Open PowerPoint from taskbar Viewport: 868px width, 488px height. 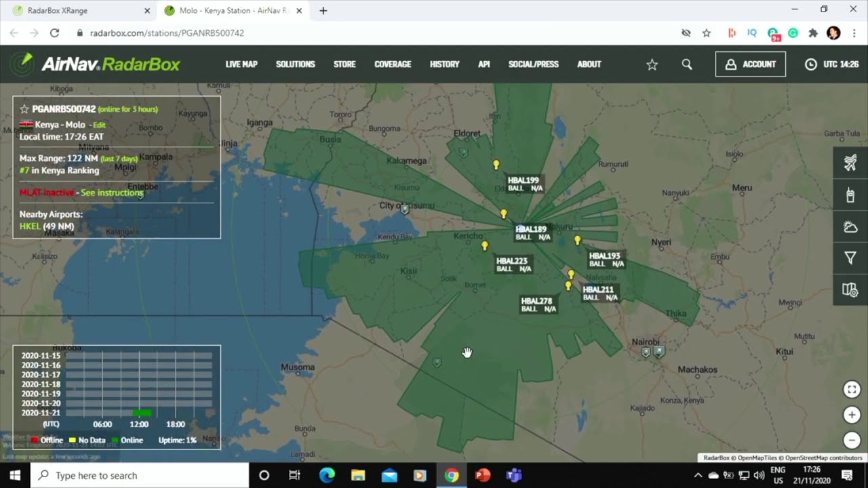(x=482, y=475)
